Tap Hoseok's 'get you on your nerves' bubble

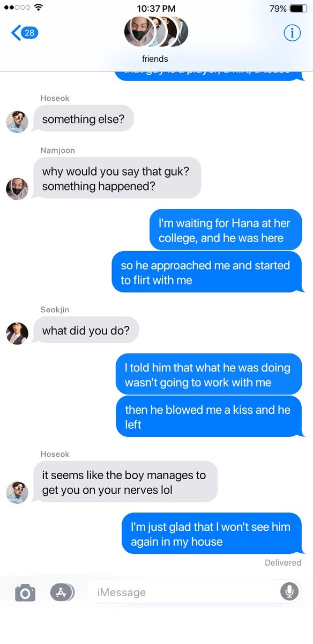(x=124, y=482)
